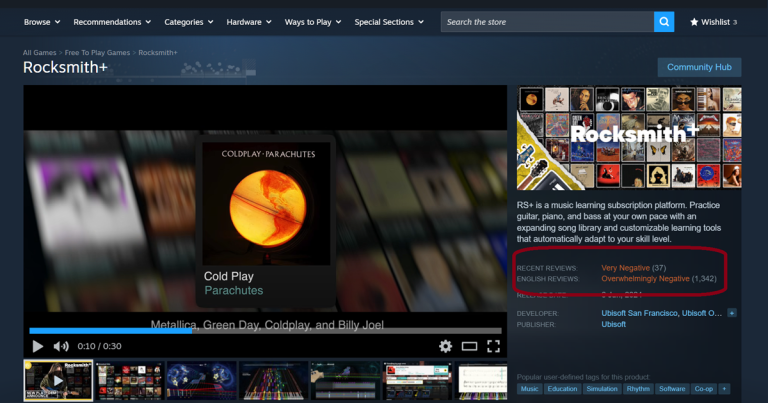The height and width of the screenshot is (403, 768).
Task: Open Overwhelmingly Negative English reviews
Action: pos(645,279)
